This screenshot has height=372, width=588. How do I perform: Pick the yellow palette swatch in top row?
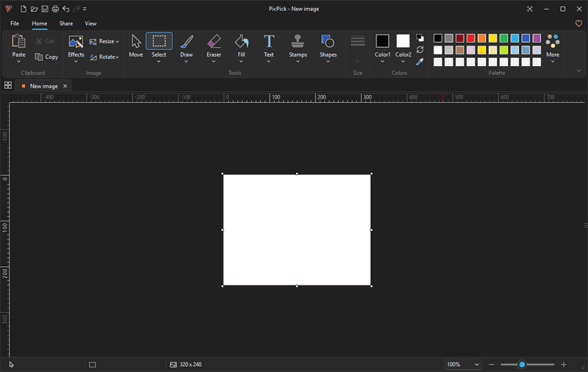pyautogui.click(x=492, y=38)
